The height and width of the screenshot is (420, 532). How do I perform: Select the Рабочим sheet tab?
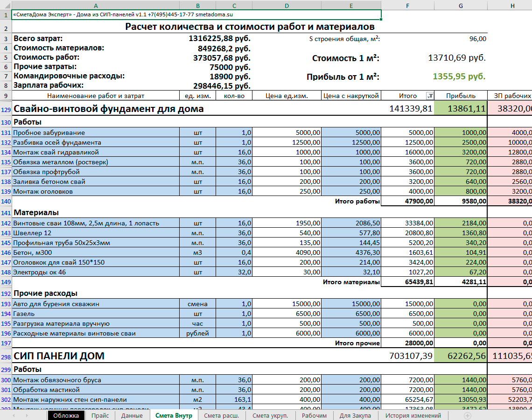point(314,416)
